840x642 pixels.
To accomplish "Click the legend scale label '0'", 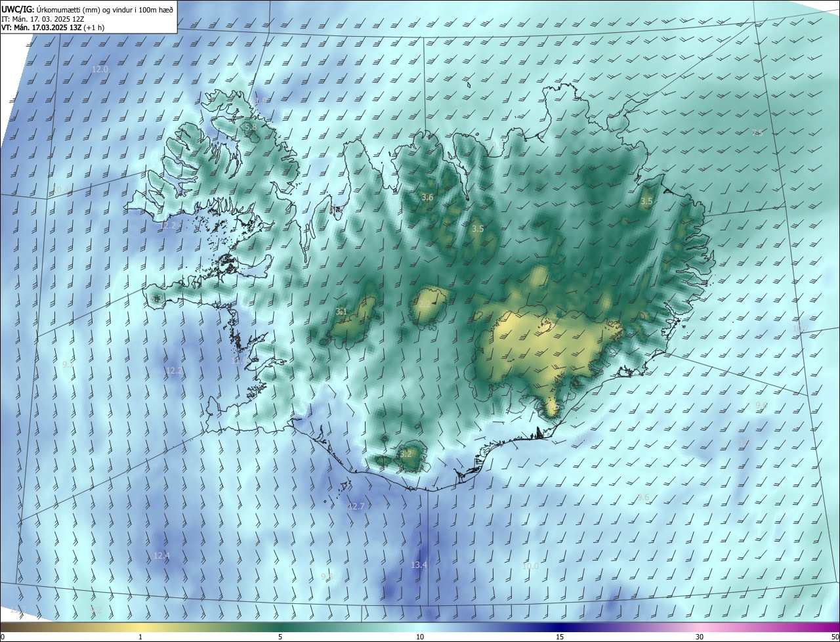I will point(3,637).
